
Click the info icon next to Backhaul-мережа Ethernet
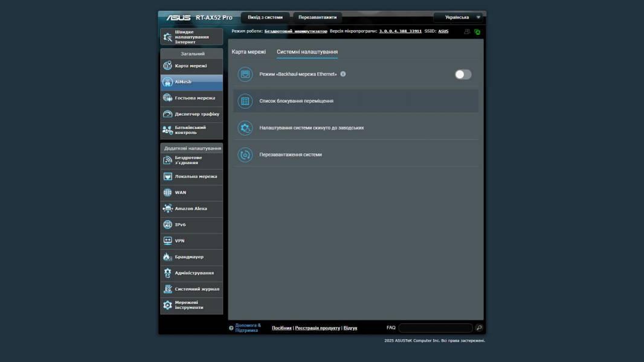click(343, 74)
